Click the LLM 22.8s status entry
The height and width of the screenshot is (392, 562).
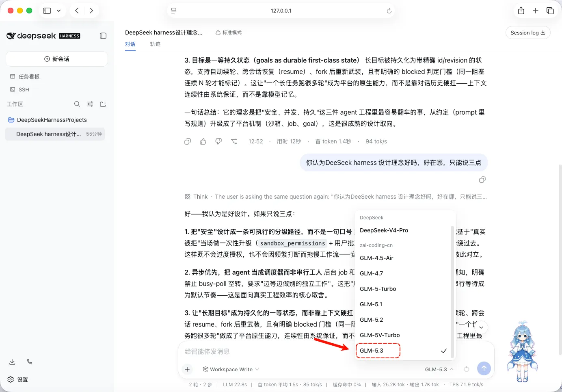(235, 384)
